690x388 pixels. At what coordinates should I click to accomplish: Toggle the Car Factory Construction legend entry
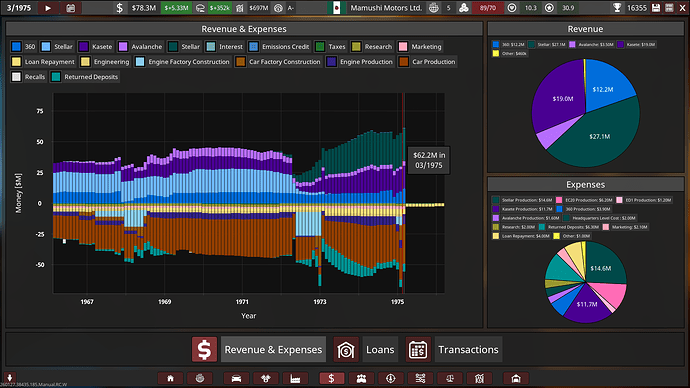click(278, 62)
